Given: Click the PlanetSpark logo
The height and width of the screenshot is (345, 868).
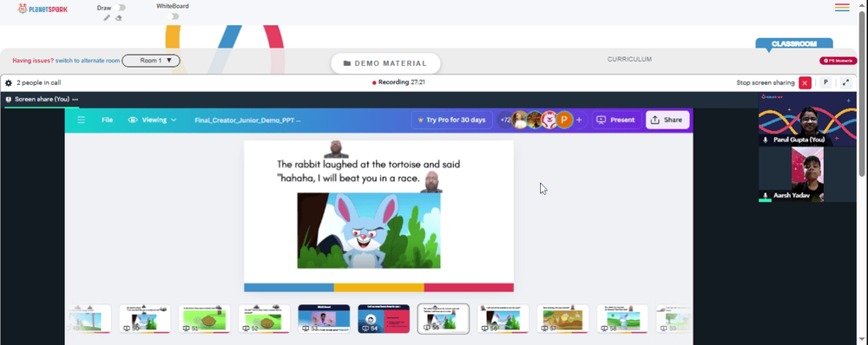Looking at the screenshot, I should tap(43, 9).
